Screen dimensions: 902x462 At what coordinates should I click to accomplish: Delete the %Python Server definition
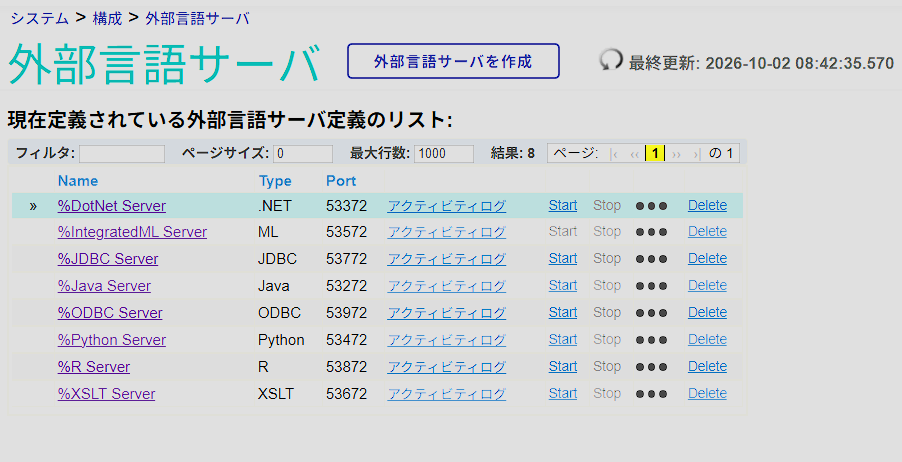click(708, 339)
